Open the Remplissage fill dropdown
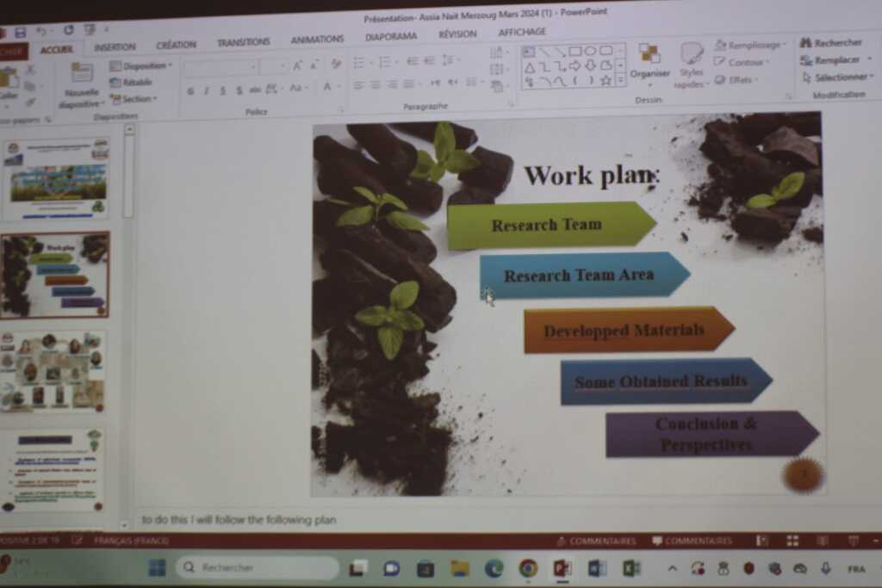 752,45
